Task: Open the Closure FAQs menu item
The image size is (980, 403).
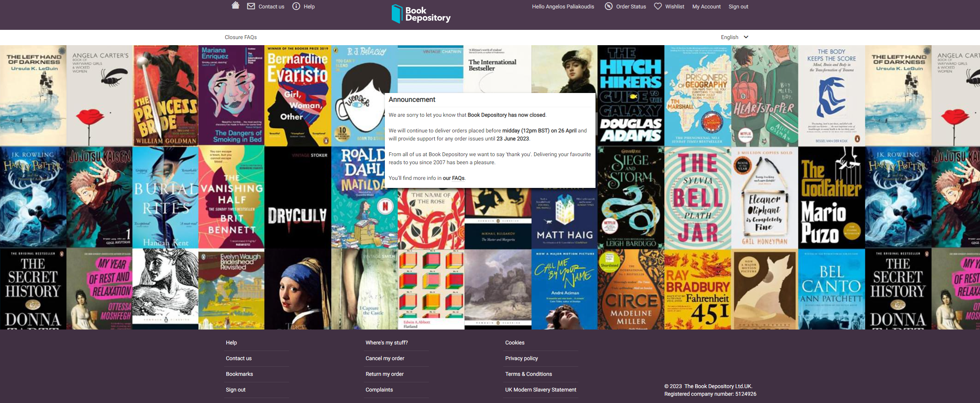Action: click(x=241, y=37)
